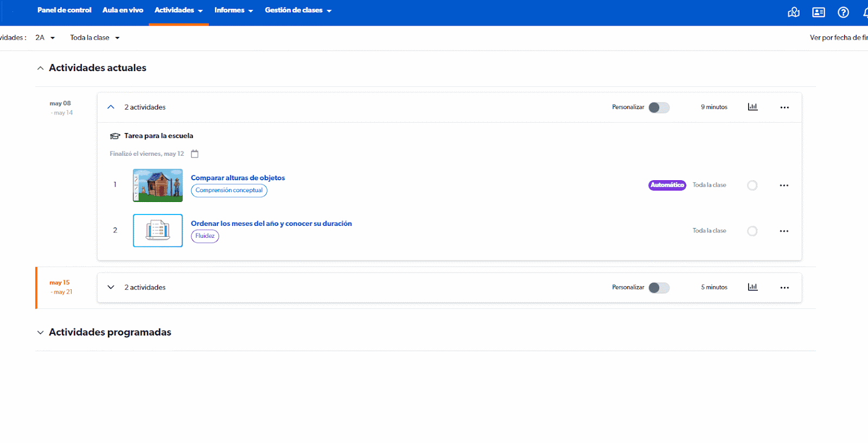This screenshot has height=443, width=868.
Task: Click Ver por fecha option
Action: point(839,37)
